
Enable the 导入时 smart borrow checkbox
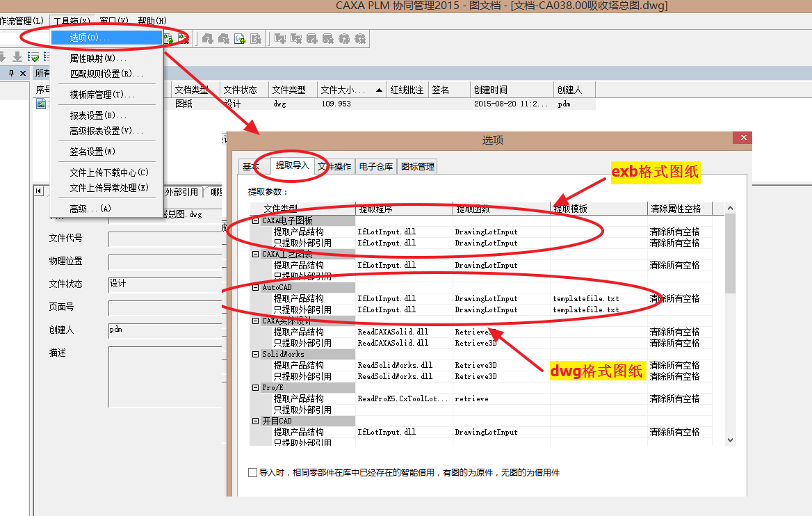coord(253,472)
